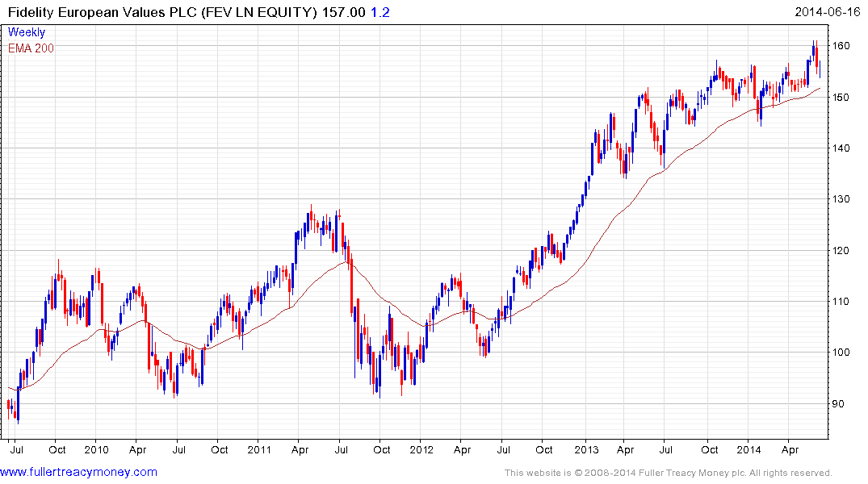Click the copyright notice text

(x=669, y=473)
